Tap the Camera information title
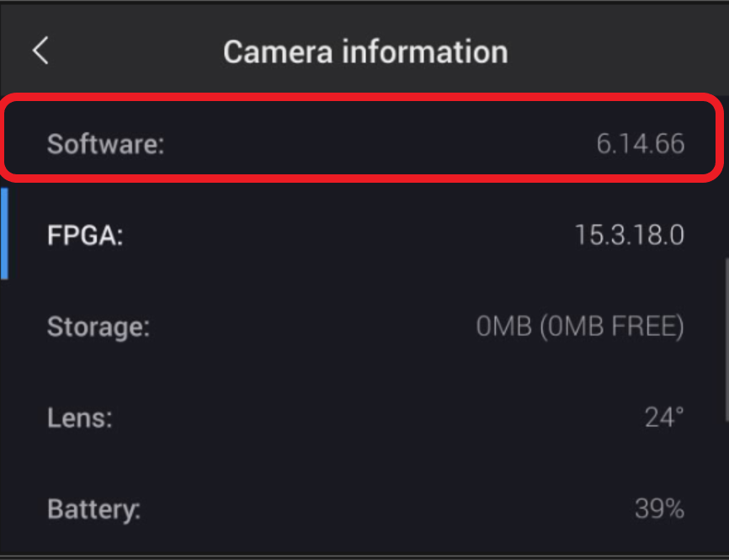The height and width of the screenshot is (560, 729). pos(364,51)
